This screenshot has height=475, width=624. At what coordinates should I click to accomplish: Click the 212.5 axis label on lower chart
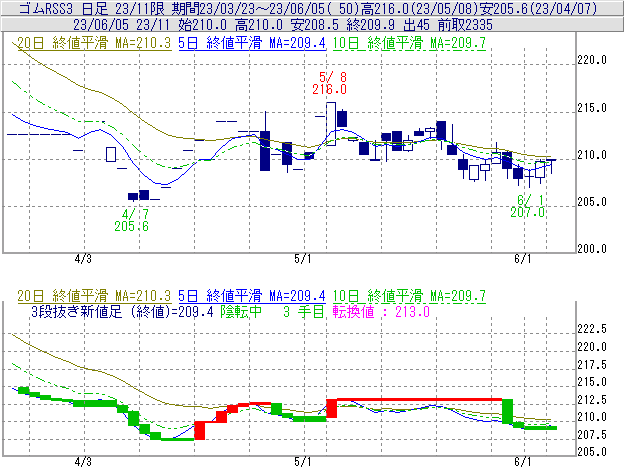click(x=592, y=399)
